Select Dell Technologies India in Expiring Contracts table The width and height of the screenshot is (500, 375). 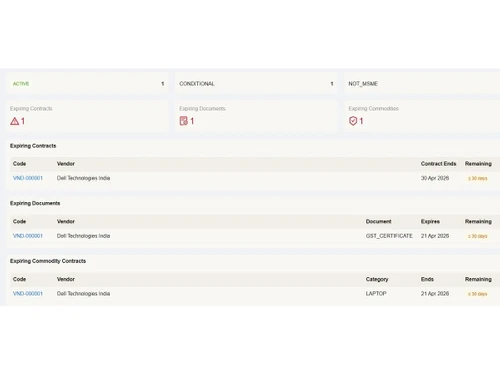coord(83,178)
